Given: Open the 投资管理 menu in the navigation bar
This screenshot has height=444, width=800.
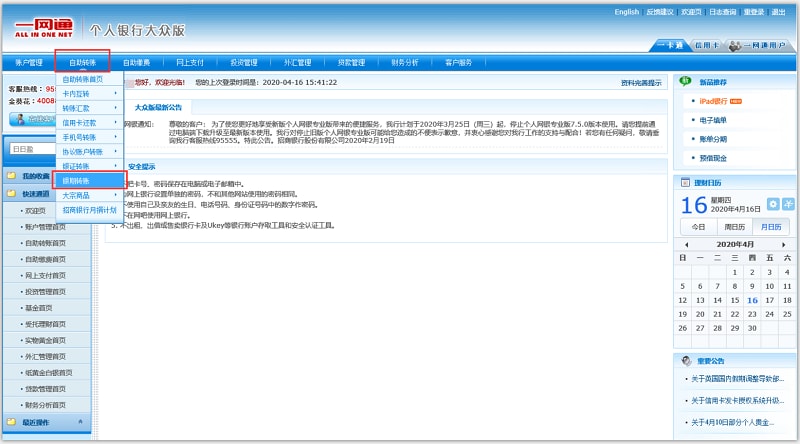Looking at the screenshot, I should click(244, 62).
